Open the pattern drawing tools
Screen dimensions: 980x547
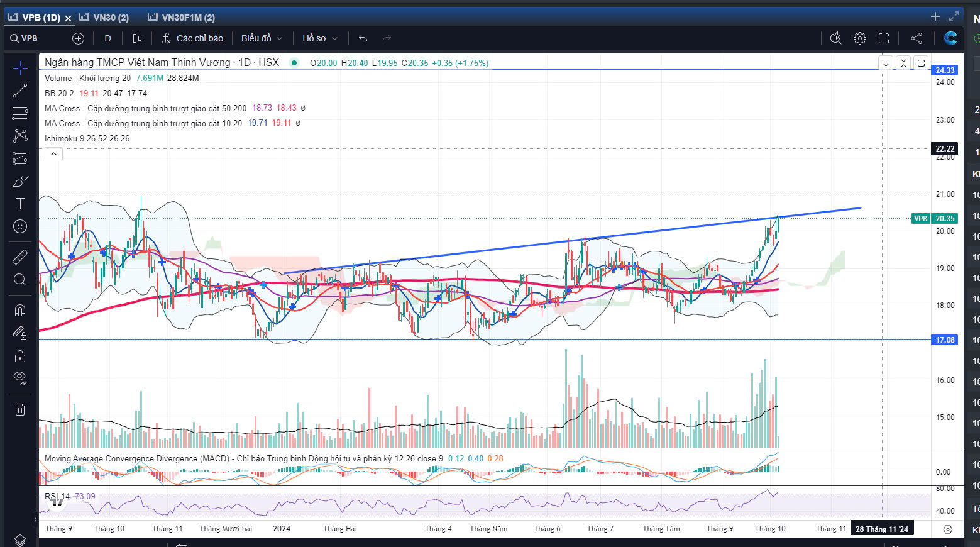(20, 136)
